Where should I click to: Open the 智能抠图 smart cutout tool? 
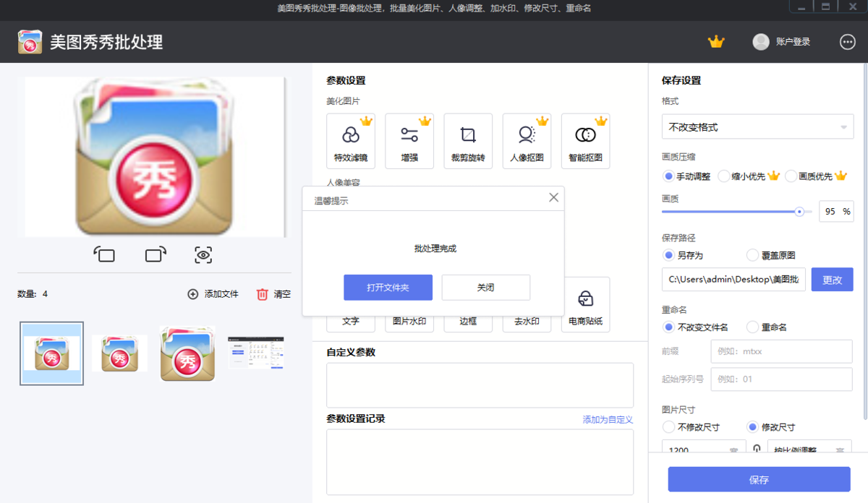click(x=585, y=141)
